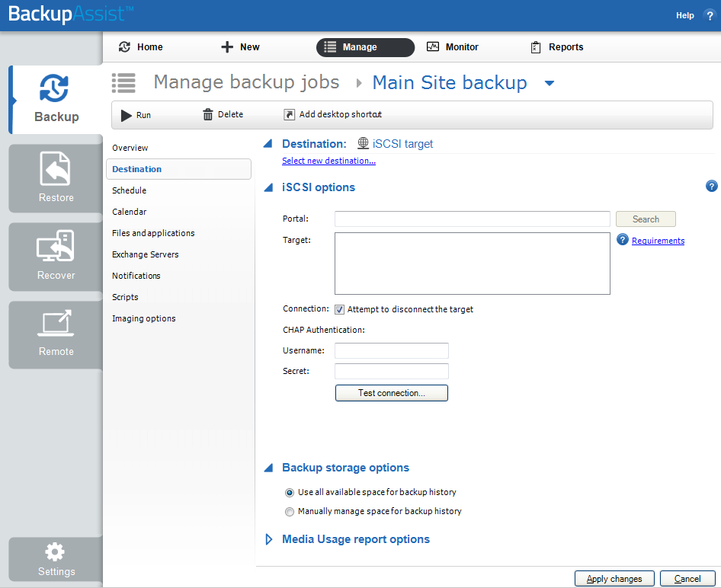Select Overview in job menu
Image resolution: width=721 pixels, height=588 pixels.
130,148
